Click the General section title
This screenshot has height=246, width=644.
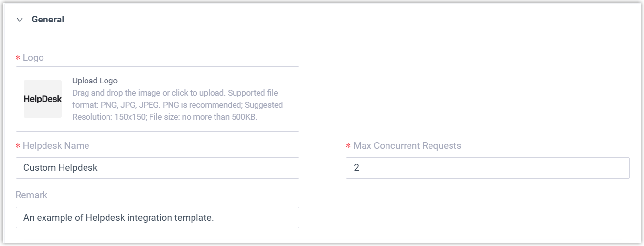pyautogui.click(x=48, y=20)
